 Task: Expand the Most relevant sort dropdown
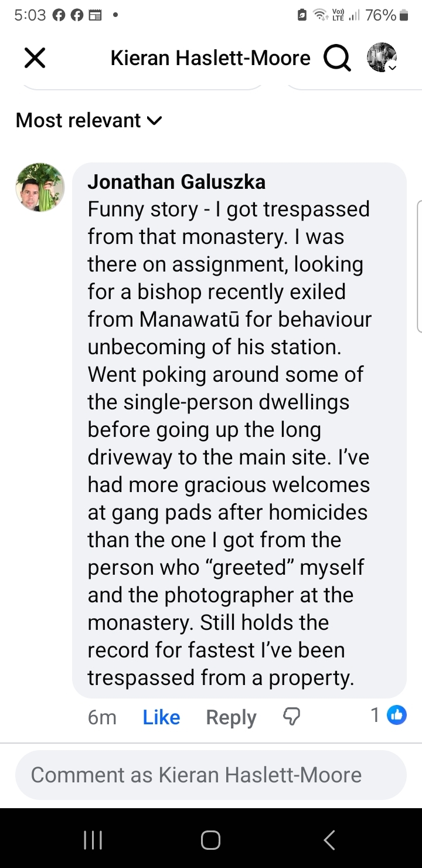(89, 120)
